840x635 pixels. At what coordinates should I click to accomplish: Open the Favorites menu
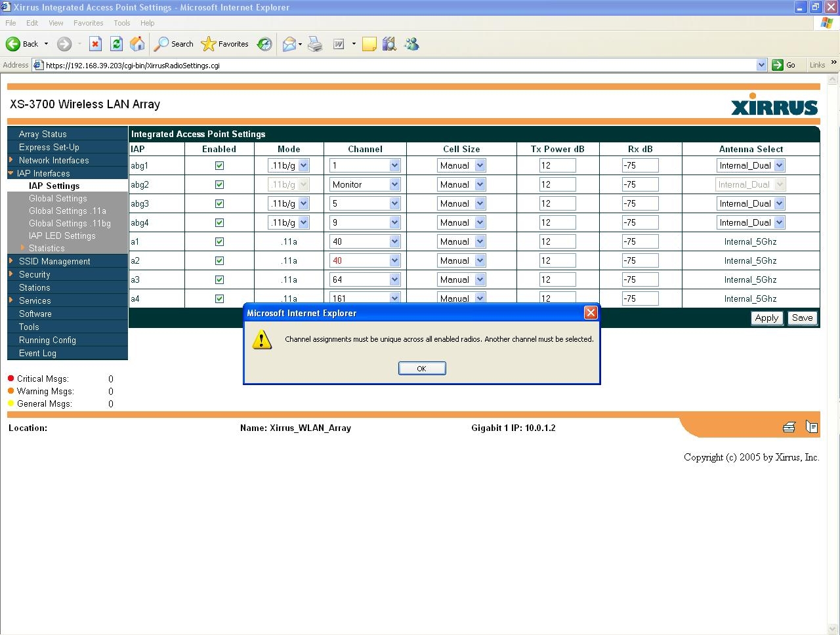click(x=88, y=23)
